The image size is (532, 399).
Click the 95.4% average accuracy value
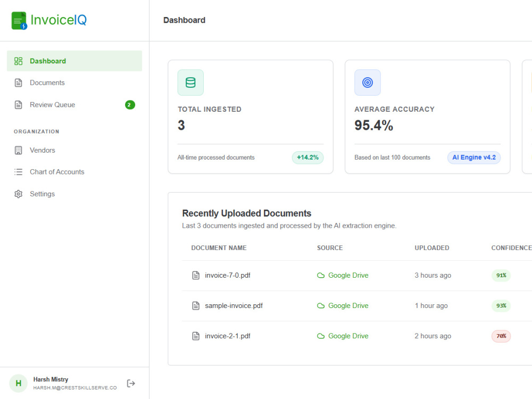coord(373,126)
